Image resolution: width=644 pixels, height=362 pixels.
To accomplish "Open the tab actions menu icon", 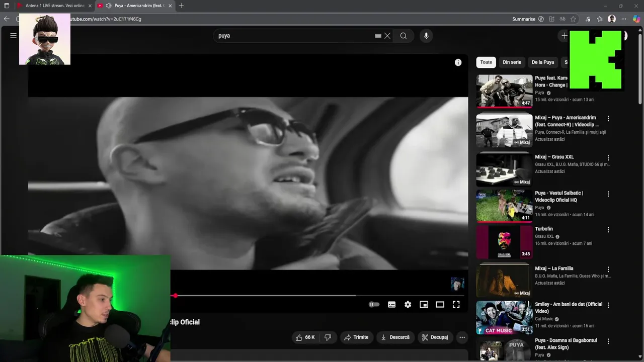I will (x=7, y=6).
